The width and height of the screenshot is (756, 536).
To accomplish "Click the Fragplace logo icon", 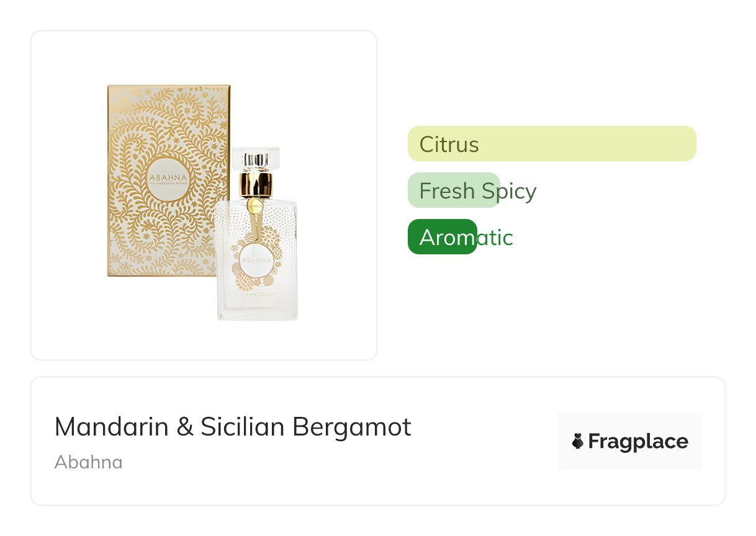I will 578,441.
